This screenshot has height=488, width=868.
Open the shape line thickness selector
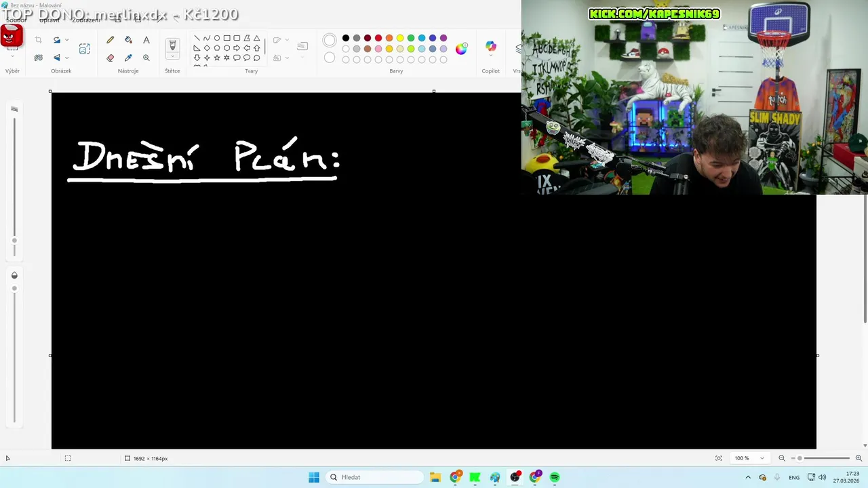[x=302, y=46]
